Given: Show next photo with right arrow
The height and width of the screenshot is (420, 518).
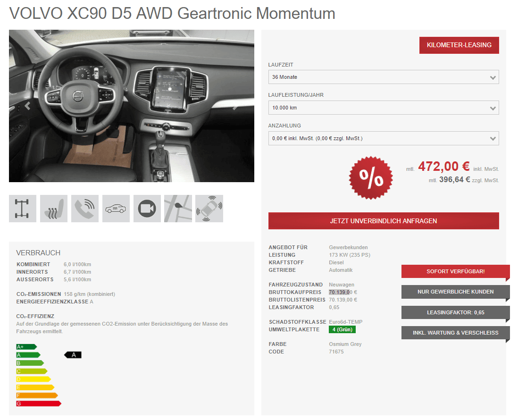Looking at the screenshot, I should click(x=235, y=106).
